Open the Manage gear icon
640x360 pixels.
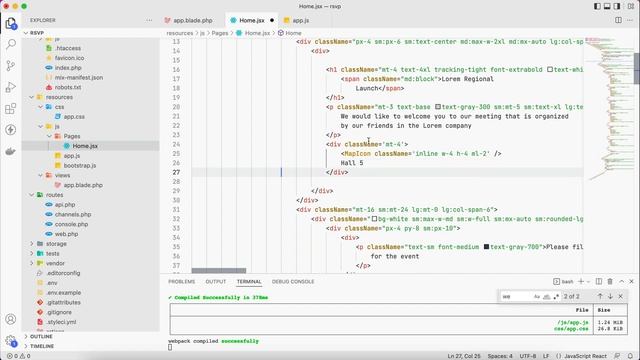coord(11,340)
